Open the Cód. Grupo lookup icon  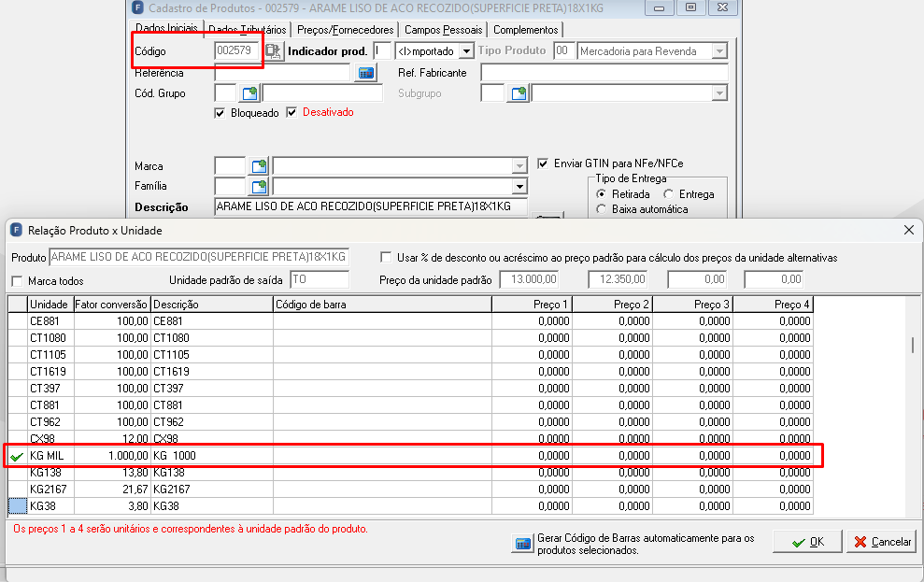point(249,93)
